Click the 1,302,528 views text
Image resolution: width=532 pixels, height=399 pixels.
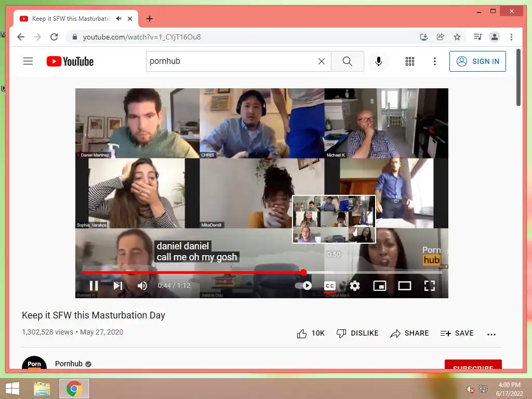coord(47,332)
